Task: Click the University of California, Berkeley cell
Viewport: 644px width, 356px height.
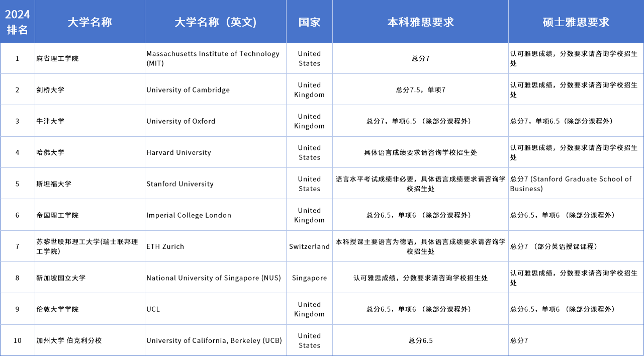Action: [215, 340]
